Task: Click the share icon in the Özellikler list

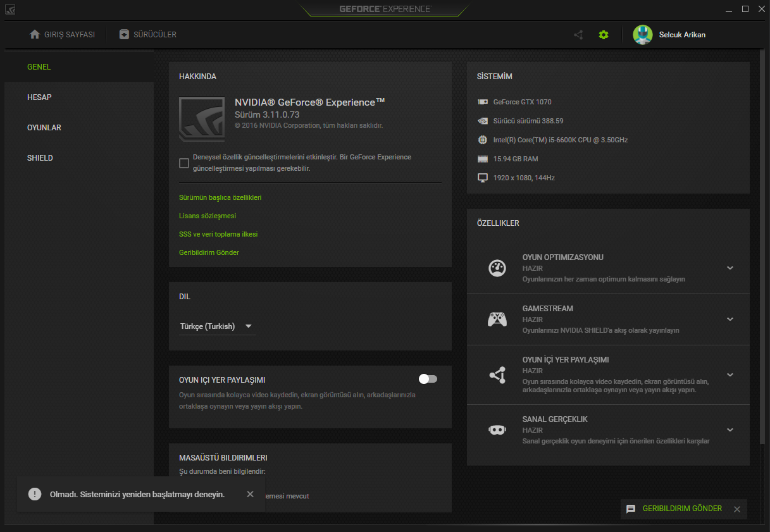Action: 497,375
